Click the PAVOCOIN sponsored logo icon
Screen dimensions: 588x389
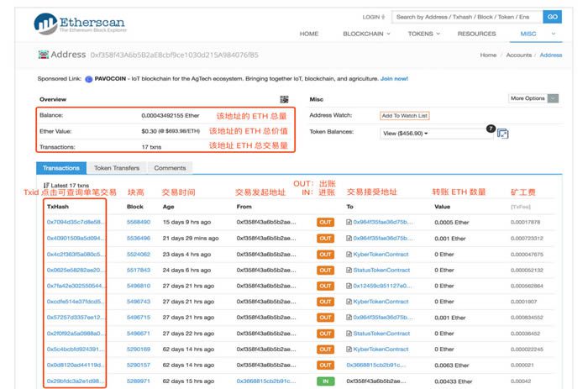tap(88, 78)
